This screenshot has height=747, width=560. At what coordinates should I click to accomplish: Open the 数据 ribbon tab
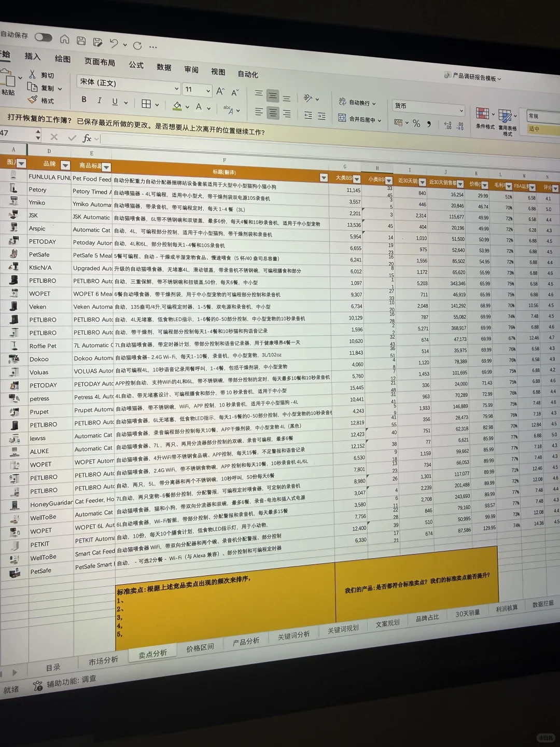pos(164,67)
